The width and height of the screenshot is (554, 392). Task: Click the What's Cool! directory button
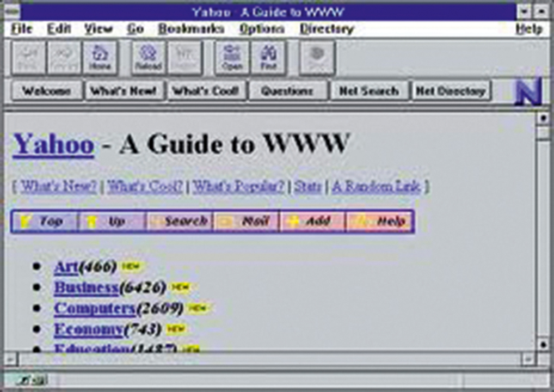click(x=206, y=91)
